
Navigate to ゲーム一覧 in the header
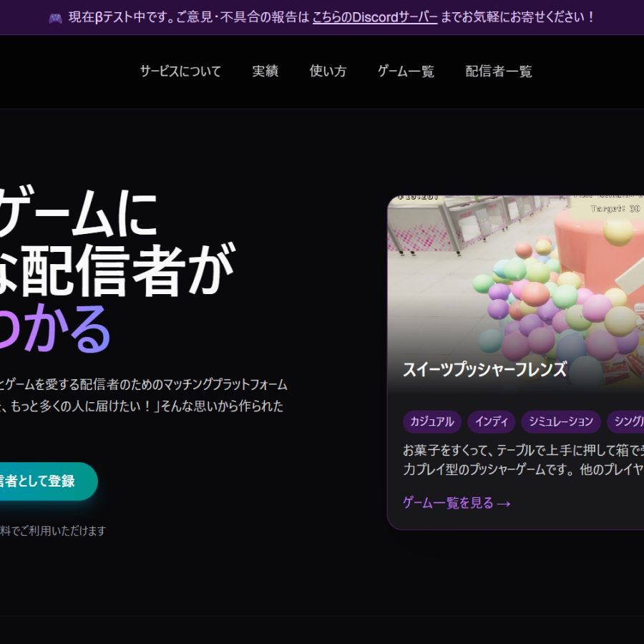click(x=405, y=72)
